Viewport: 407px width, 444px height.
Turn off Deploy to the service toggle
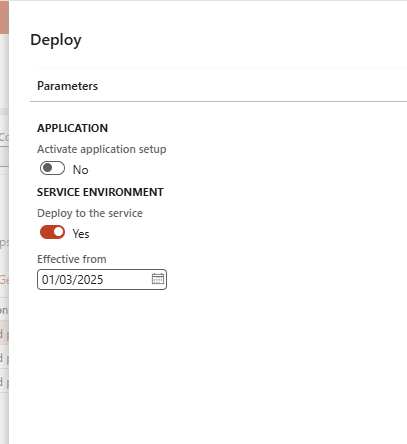[52, 232]
